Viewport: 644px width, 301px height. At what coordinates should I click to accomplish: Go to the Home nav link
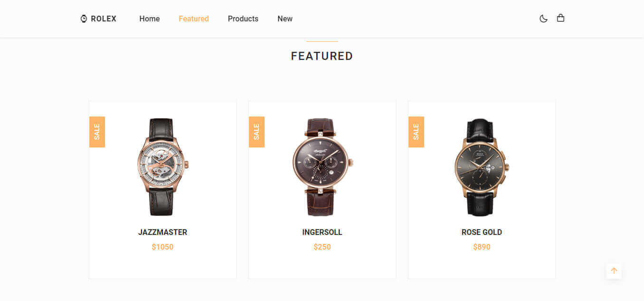pyautogui.click(x=150, y=19)
